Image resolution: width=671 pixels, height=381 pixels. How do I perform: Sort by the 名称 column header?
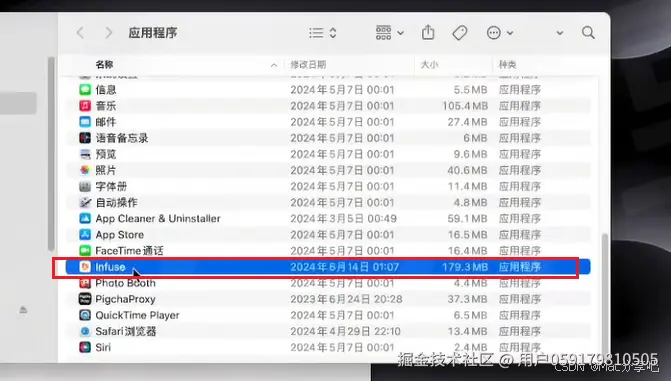coord(104,65)
